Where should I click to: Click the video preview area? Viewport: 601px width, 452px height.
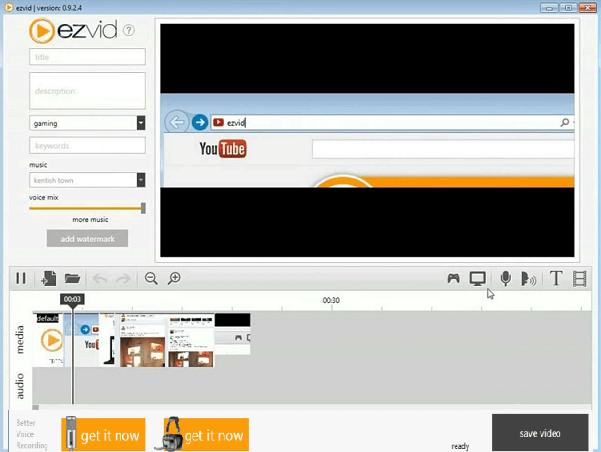click(367, 140)
